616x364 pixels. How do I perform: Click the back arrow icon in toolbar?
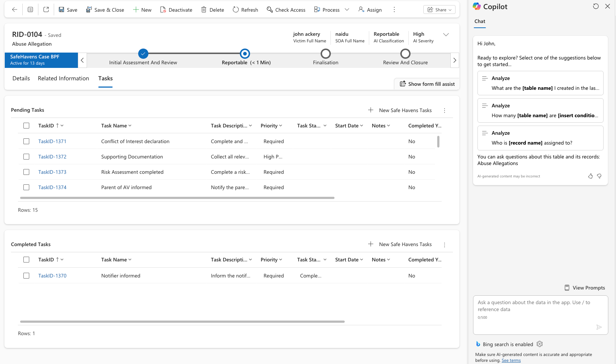pyautogui.click(x=15, y=10)
